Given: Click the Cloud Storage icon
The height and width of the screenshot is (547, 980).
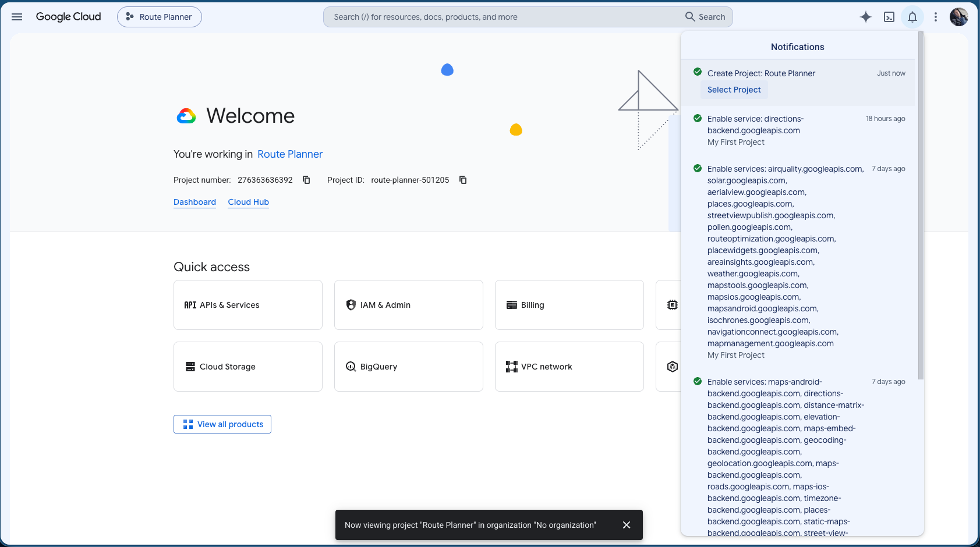Looking at the screenshot, I should pos(190,367).
